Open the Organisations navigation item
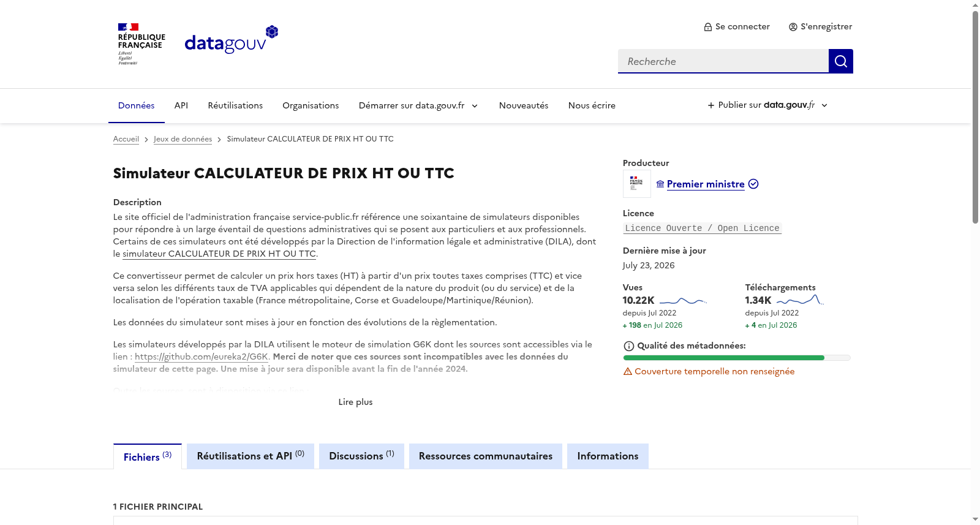The height and width of the screenshot is (525, 980). click(311, 105)
